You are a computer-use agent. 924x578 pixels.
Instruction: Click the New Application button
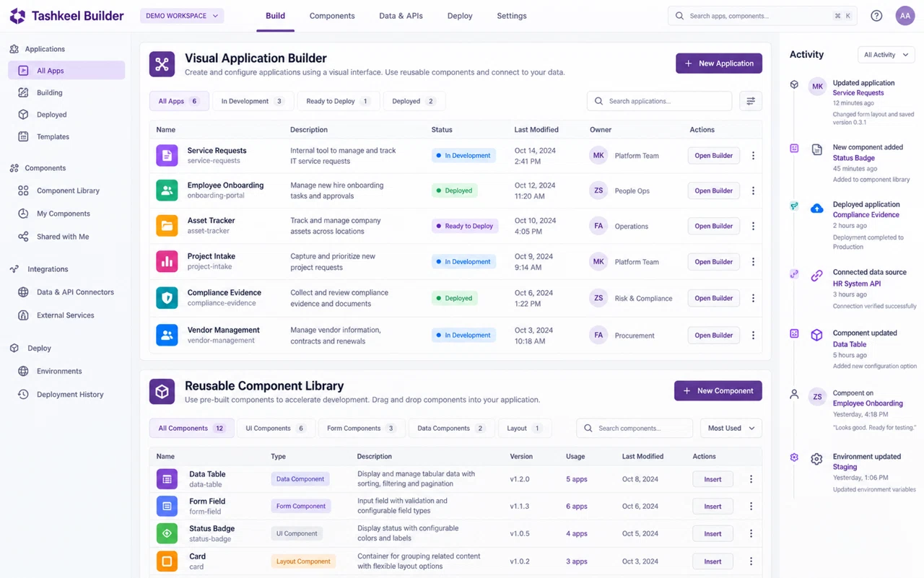(719, 64)
